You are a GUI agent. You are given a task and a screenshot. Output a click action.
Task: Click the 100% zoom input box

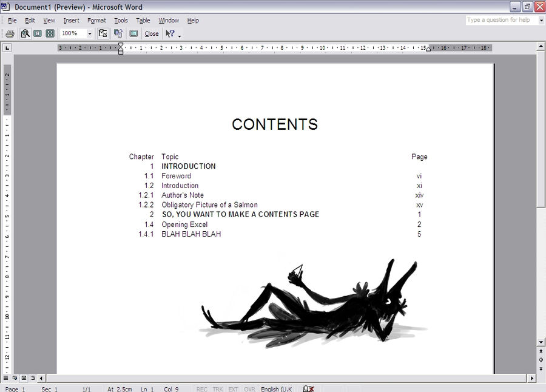click(x=73, y=33)
